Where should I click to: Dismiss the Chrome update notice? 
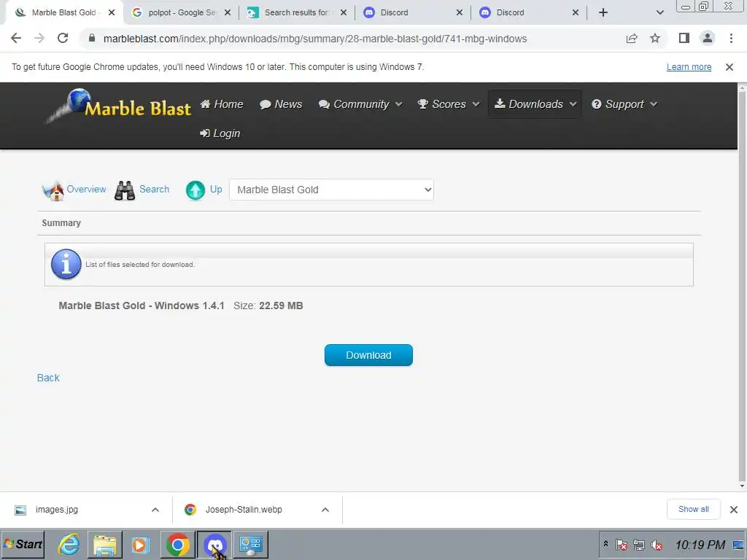point(729,67)
